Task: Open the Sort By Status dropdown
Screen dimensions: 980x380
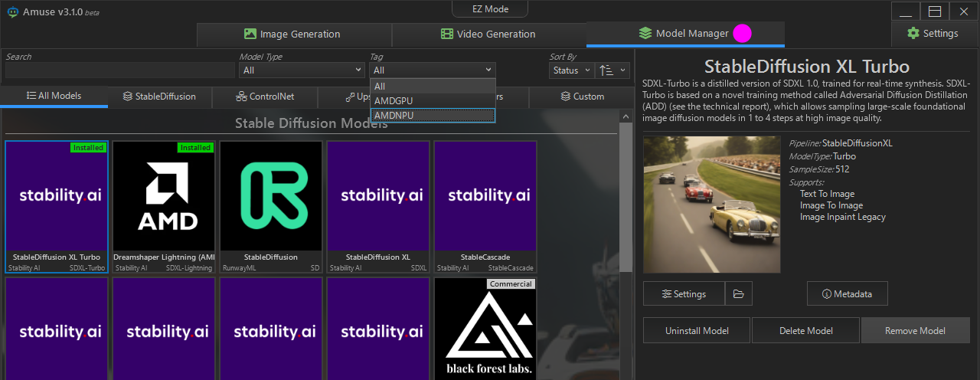Action: [571, 70]
